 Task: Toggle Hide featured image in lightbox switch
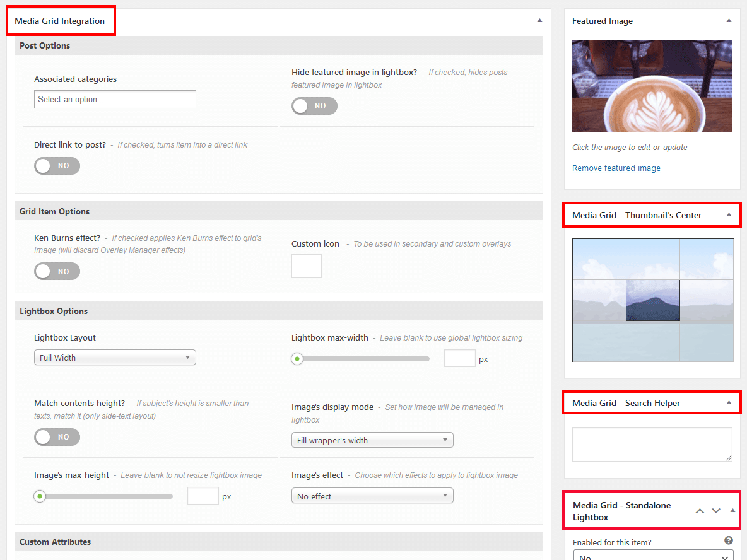point(314,106)
